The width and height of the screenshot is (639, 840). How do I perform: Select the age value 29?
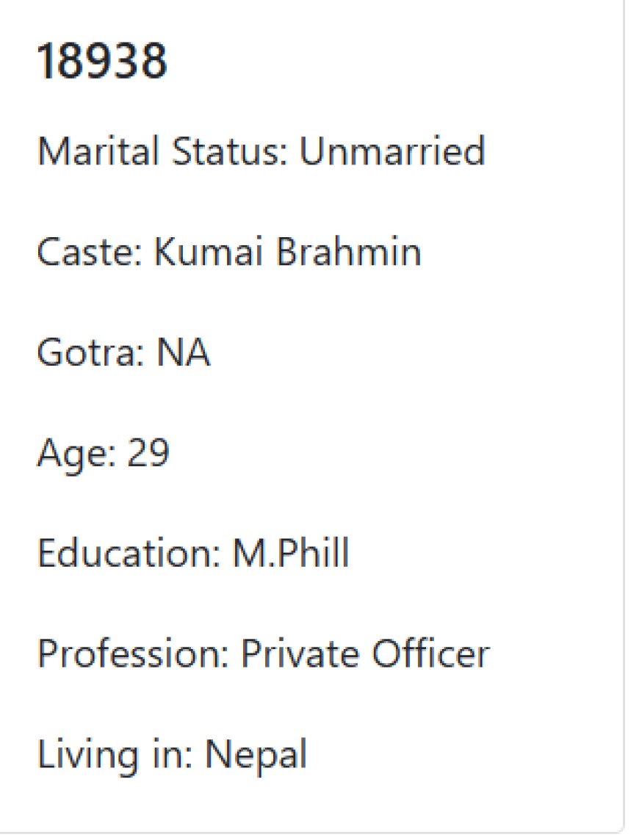(x=148, y=453)
